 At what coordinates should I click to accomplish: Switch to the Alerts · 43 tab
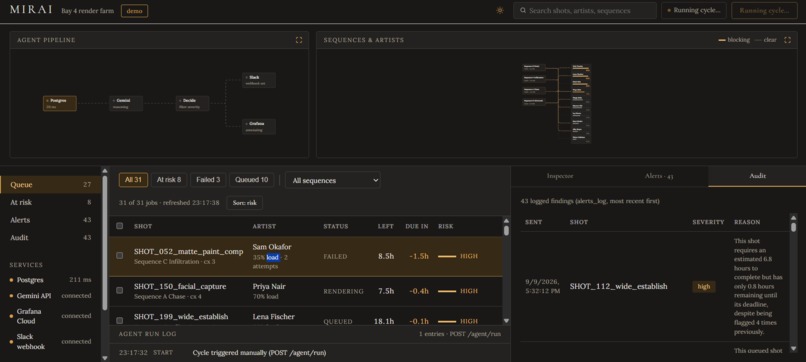click(x=659, y=176)
